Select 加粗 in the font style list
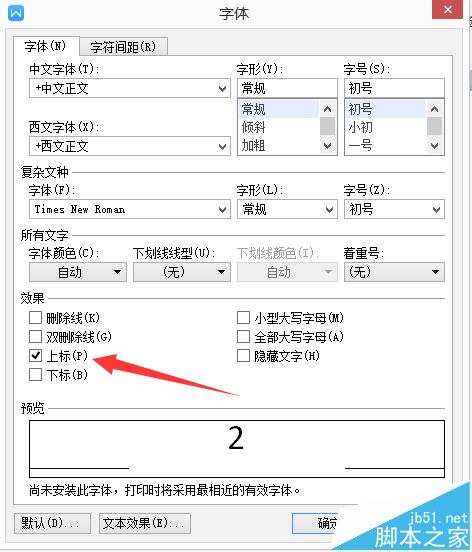472x552 pixels. [253, 145]
